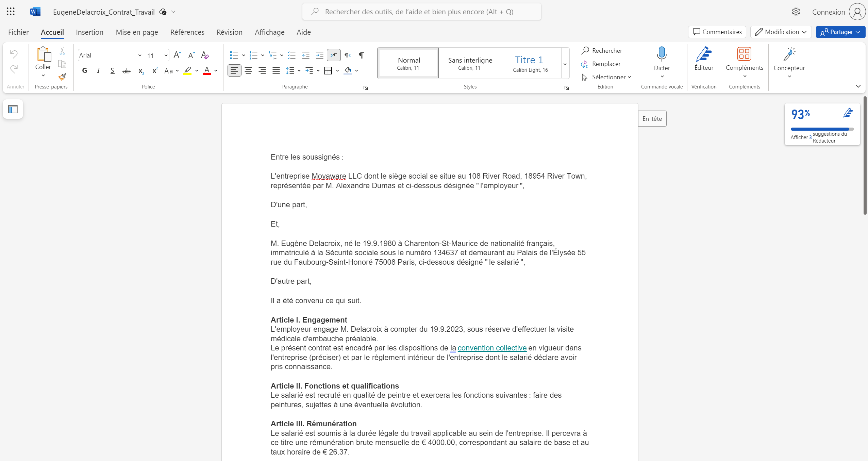The height and width of the screenshot is (461, 868).
Task: Start Dicter microphone dictation
Action: coord(662,54)
